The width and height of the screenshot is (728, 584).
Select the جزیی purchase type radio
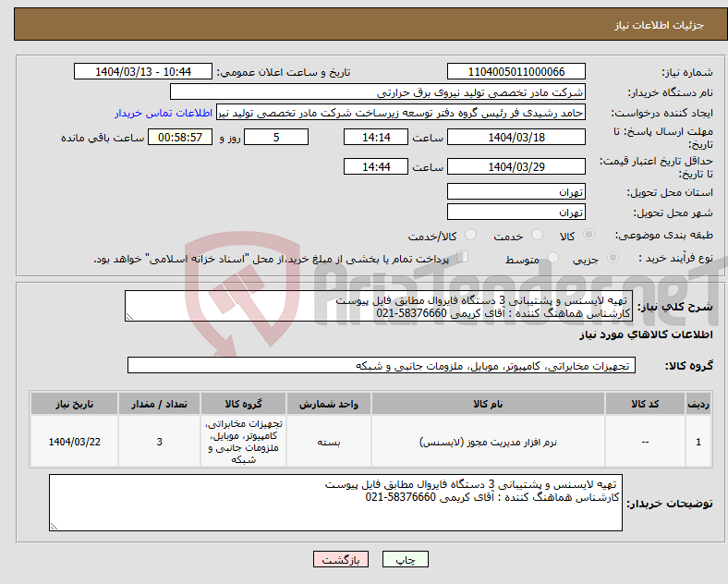click(613, 257)
